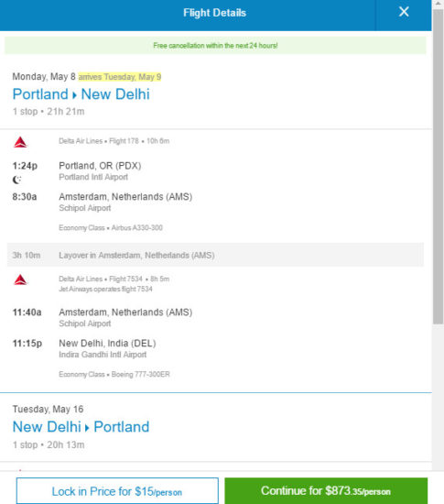Click the Delta logo for Flight 178
The height and width of the screenshot is (504, 444).
point(20,142)
